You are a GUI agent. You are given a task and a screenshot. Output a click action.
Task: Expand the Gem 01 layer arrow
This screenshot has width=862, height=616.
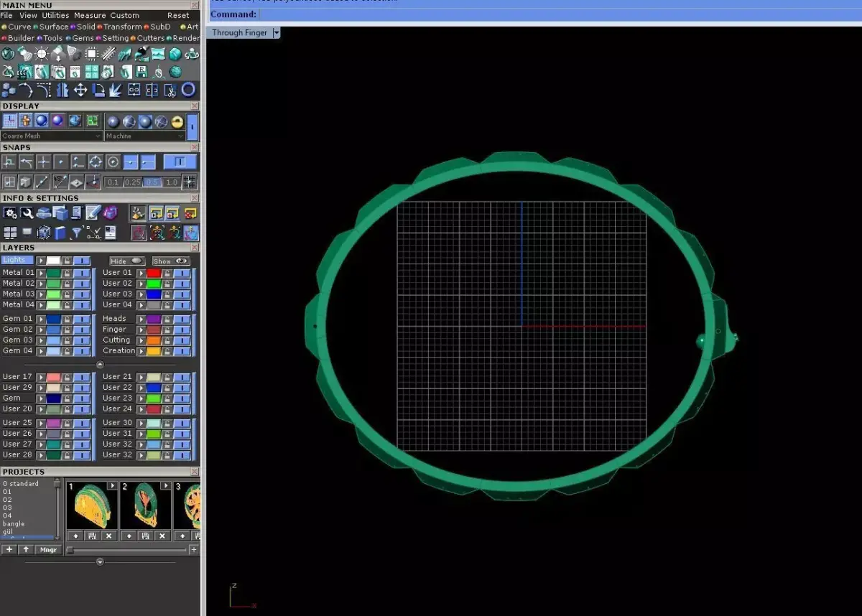click(42, 319)
